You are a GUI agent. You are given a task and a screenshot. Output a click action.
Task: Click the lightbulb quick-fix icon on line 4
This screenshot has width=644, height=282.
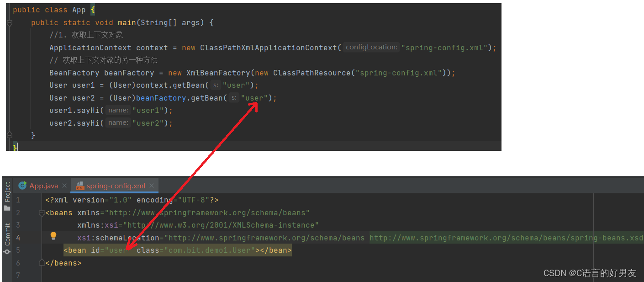pyautogui.click(x=53, y=236)
